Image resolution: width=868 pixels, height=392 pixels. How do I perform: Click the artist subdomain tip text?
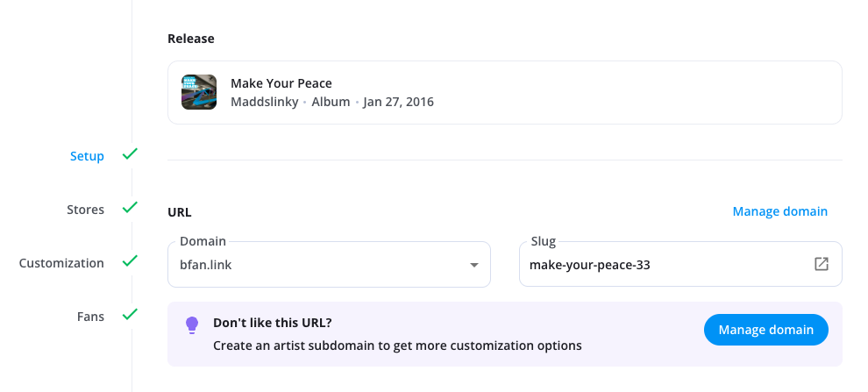click(397, 346)
